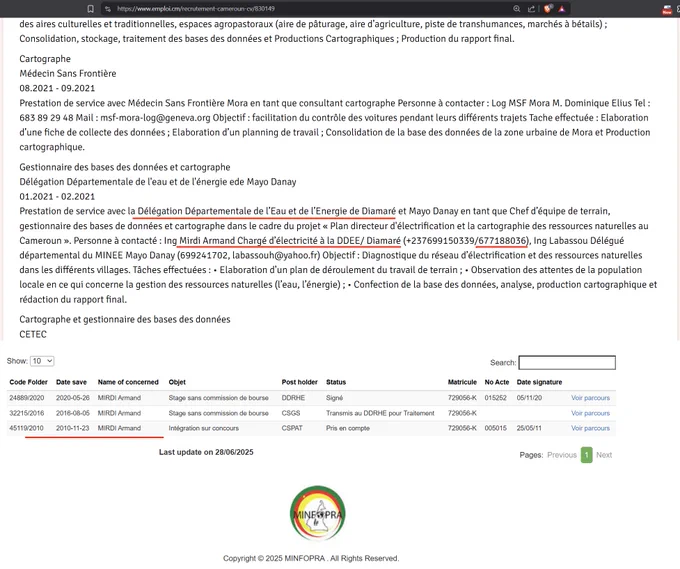This screenshot has width=680, height=569.
Task: Sort by Code Folder column header
Action: click(29, 382)
